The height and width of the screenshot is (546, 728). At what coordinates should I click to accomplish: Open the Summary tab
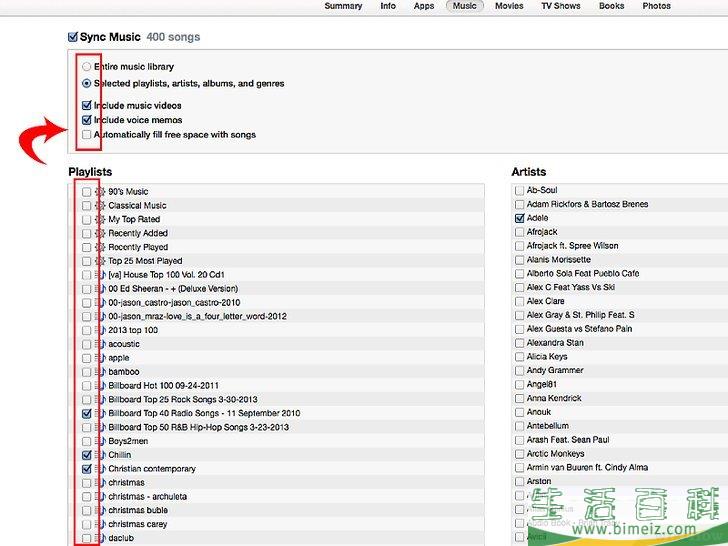tap(343, 6)
